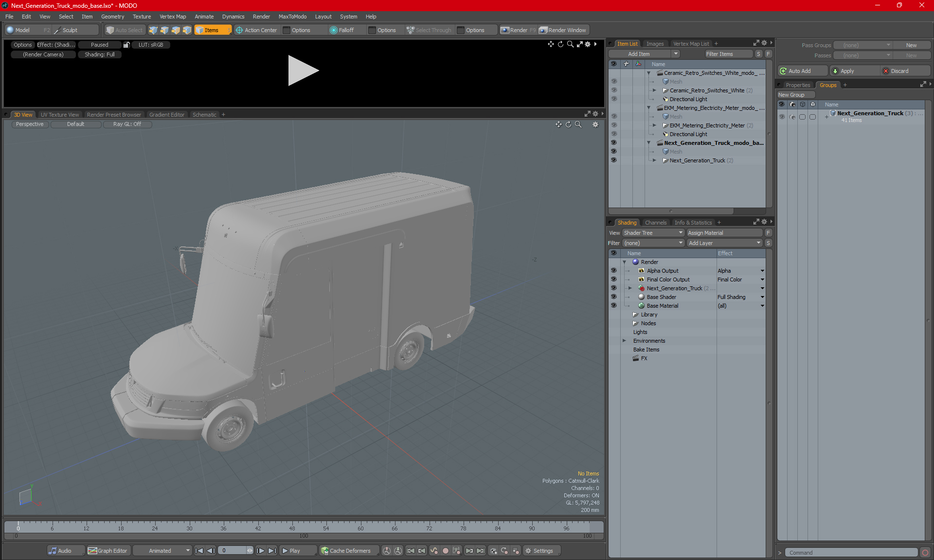
Task: Switch to UV Texture View tab
Action: pyautogui.click(x=60, y=115)
